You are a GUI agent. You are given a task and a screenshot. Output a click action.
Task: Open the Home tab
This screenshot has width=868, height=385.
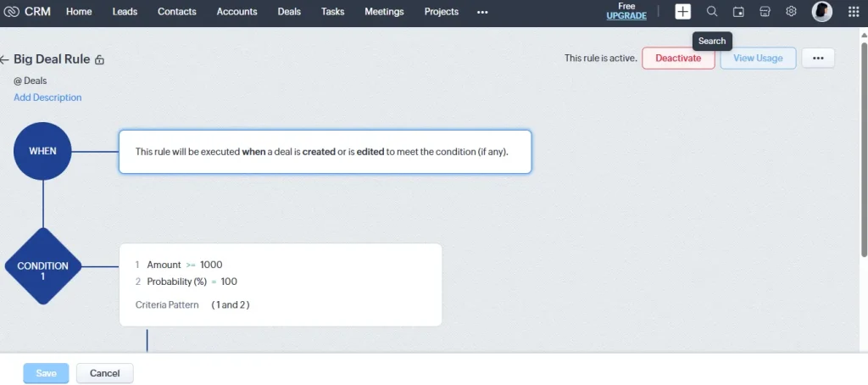(x=79, y=12)
